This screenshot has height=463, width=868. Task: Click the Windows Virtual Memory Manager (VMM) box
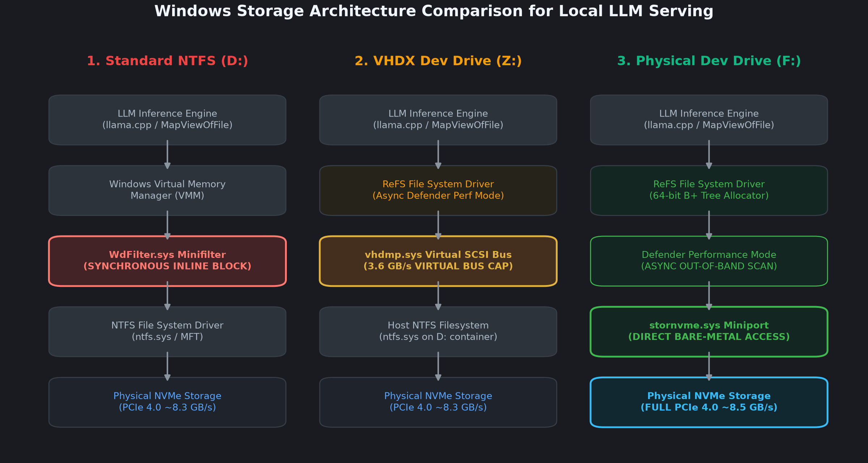pyautogui.click(x=167, y=191)
